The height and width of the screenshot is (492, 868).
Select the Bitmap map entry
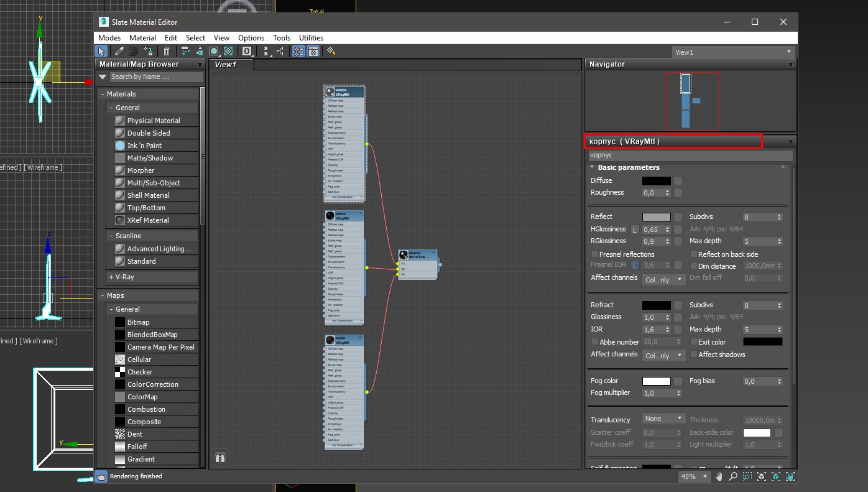156,322
